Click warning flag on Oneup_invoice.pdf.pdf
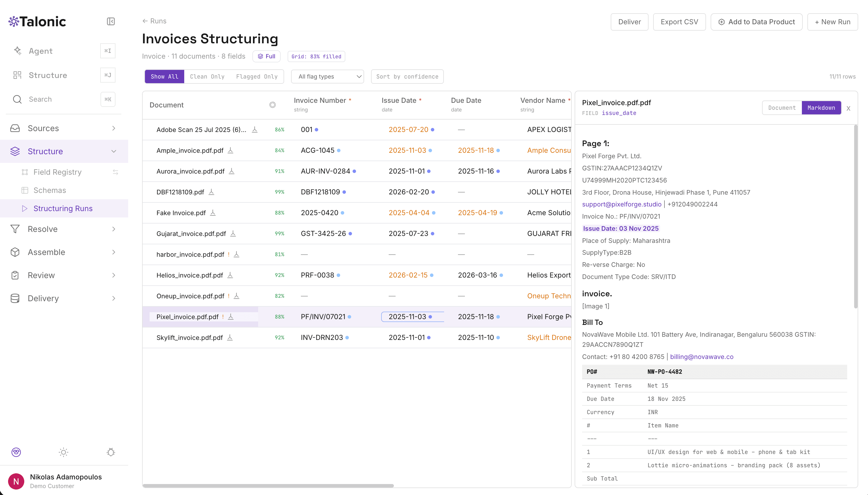 pyautogui.click(x=229, y=296)
